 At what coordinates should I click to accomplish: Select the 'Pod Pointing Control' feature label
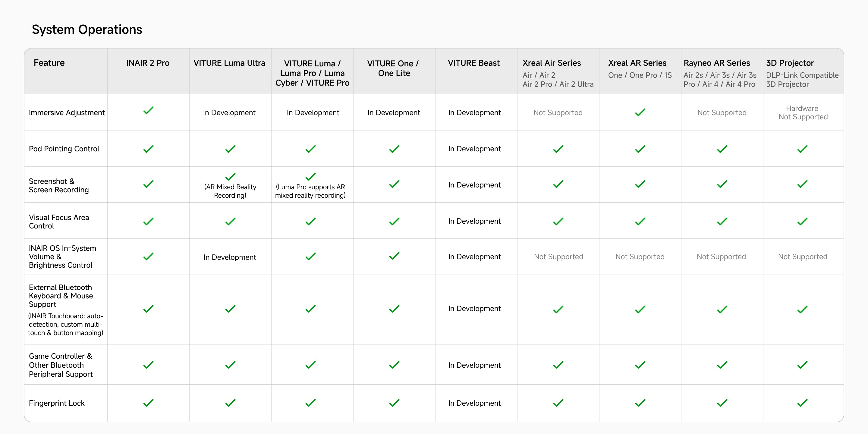click(x=64, y=149)
